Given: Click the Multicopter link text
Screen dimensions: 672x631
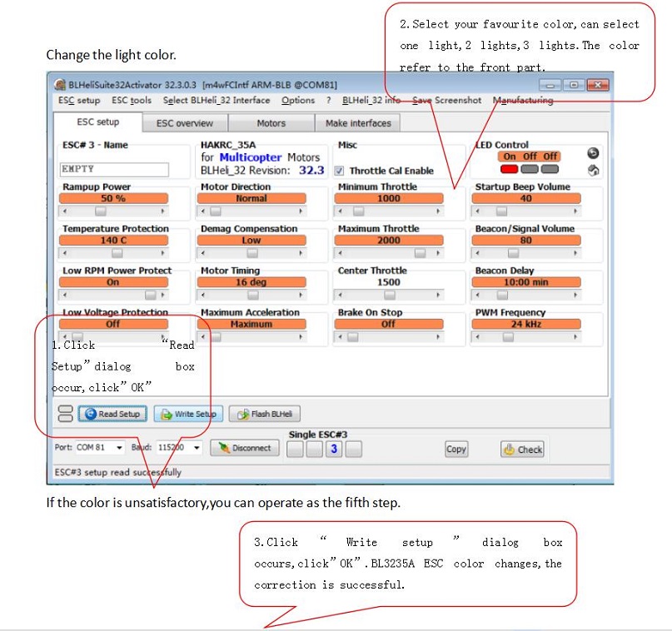Looking at the screenshot, I should point(251,157).
